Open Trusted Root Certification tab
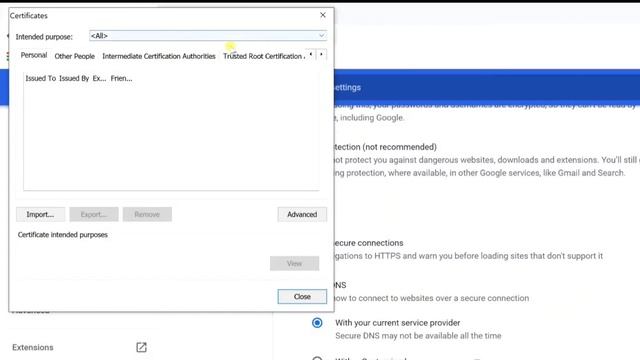640x360 pixels. coord(264,56)
